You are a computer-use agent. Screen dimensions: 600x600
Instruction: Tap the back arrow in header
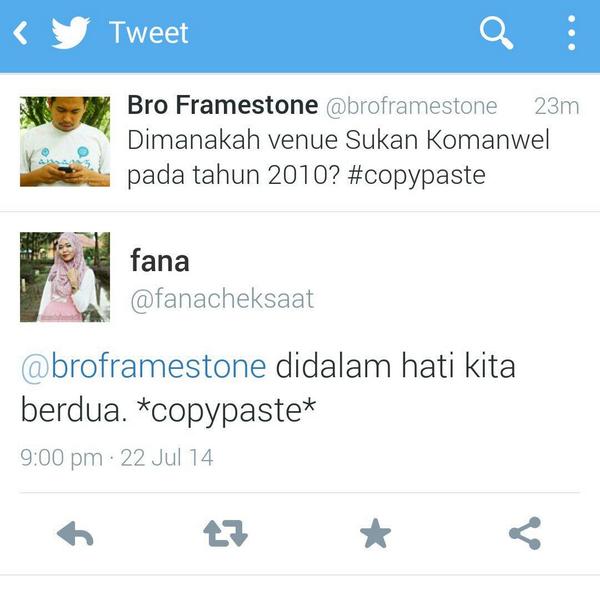pyautogui.click(x=21, y=33)
